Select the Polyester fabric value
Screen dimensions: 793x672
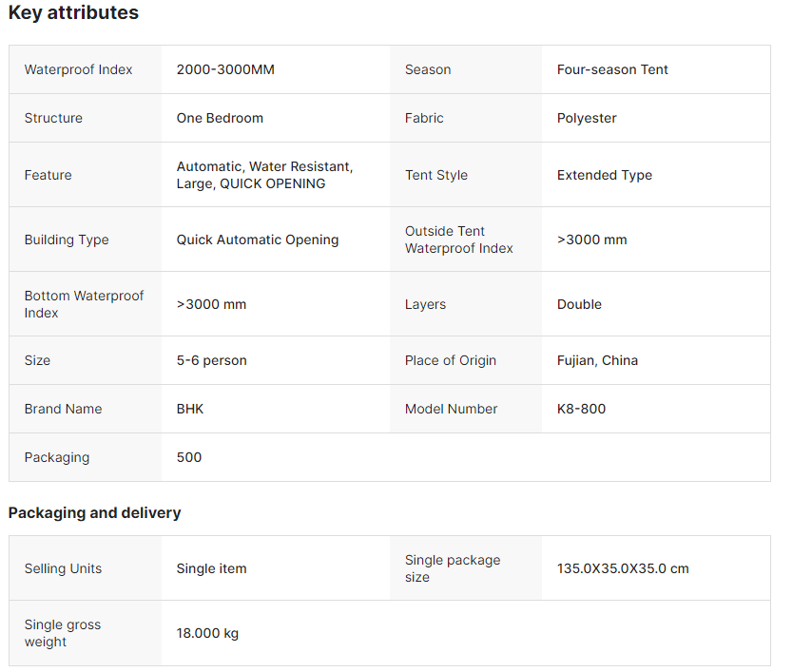click(x=587, y=118)
